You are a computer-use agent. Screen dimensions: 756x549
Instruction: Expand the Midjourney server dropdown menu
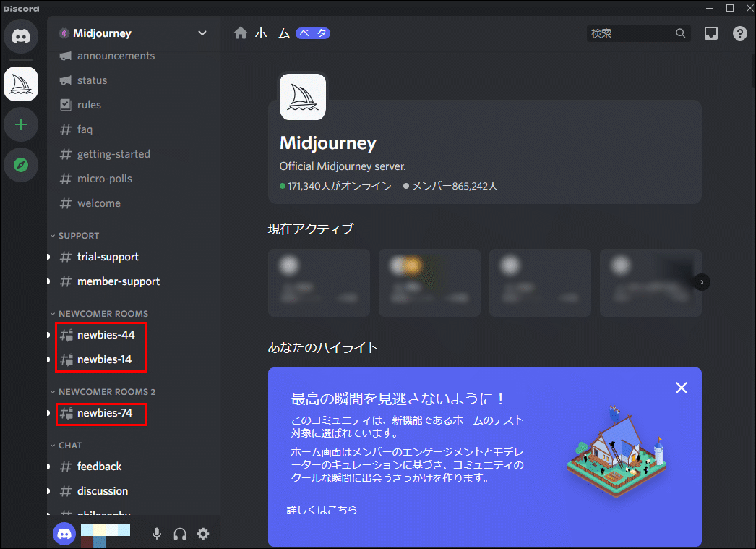202,33
